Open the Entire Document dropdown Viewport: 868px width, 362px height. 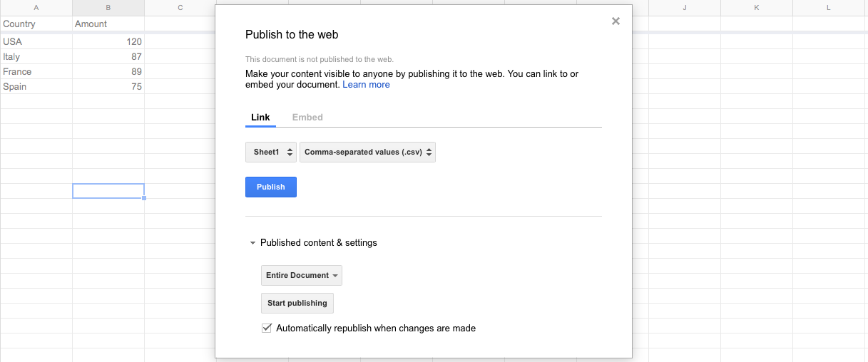click(x=302, y=275)
